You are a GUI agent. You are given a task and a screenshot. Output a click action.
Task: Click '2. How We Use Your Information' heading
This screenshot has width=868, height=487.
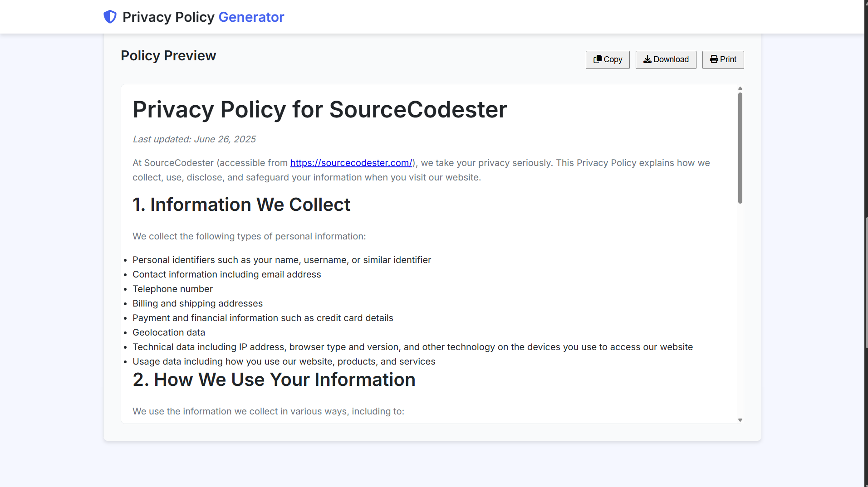pos(274,380)
